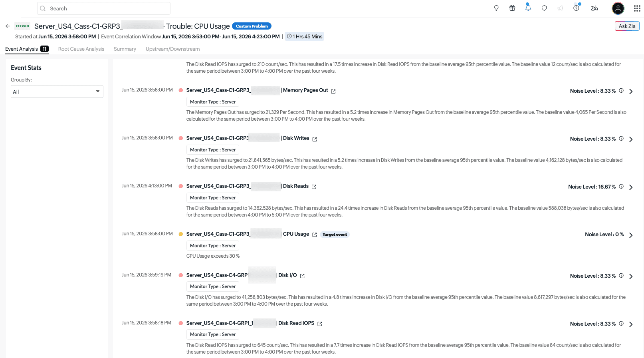Image resolution: width=644 pixels, height=358 pixels.
Task: Open the lightbulb tips icon
Action: (x=496, y=8)
